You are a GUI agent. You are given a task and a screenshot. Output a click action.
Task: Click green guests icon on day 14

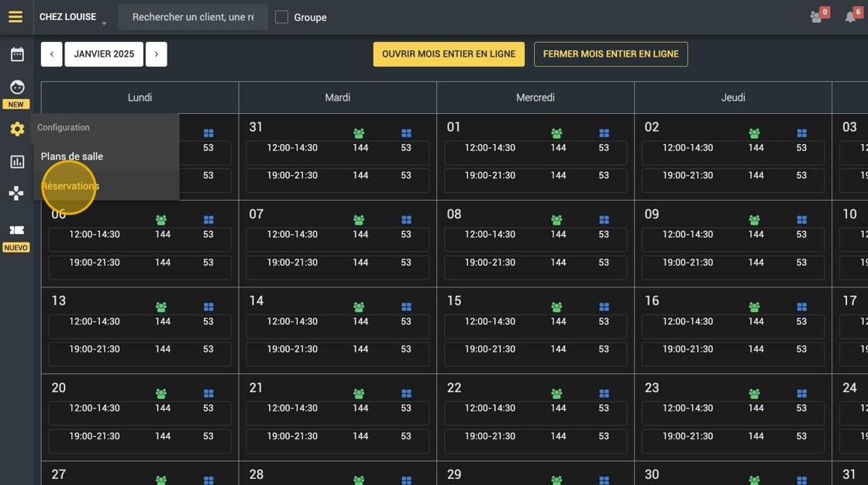[359, 308]
